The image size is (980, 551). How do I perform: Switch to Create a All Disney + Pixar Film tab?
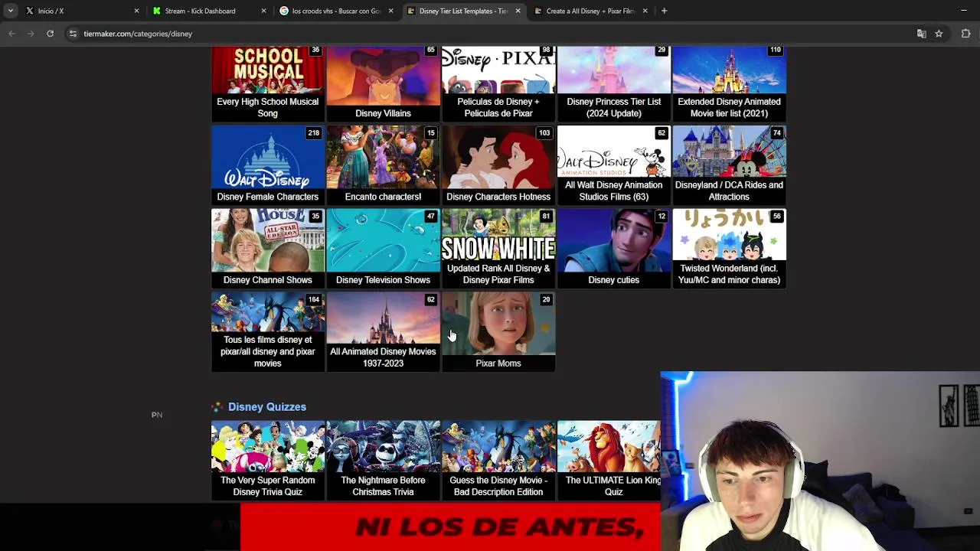[590, 11]
